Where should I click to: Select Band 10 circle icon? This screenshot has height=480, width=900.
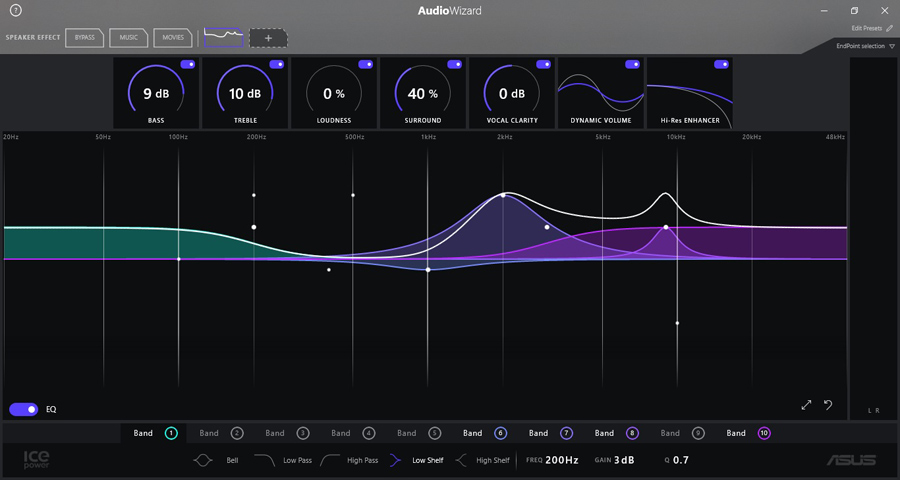(764, 433)
